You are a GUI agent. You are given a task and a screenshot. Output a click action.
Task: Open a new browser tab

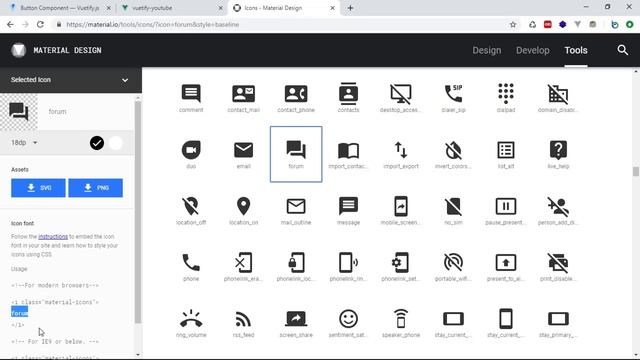[x=350, y=8]
